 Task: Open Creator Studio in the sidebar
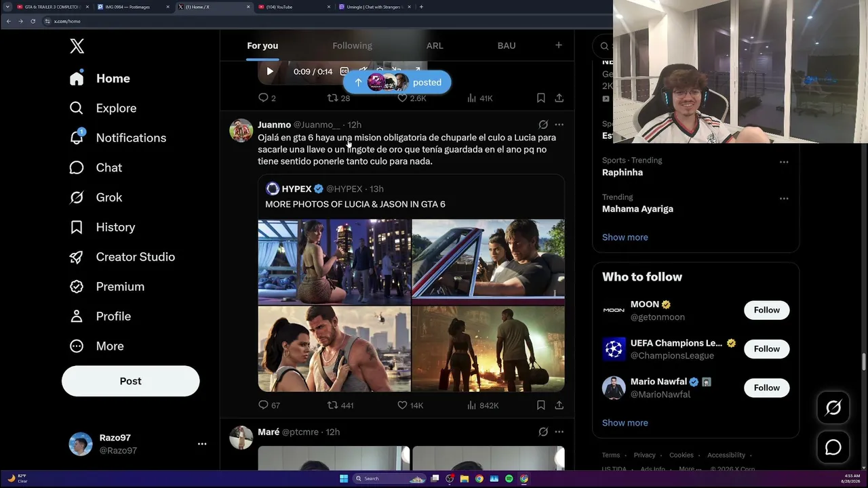[122, 257]
